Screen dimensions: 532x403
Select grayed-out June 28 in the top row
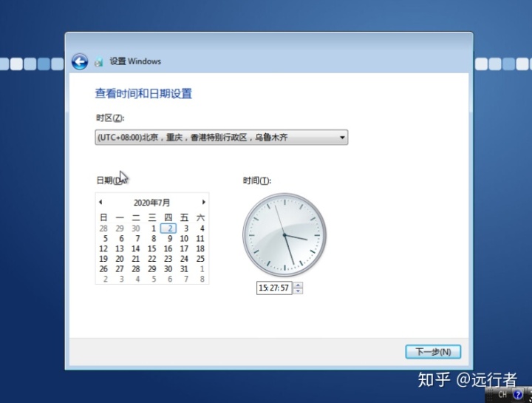point(103,228)
